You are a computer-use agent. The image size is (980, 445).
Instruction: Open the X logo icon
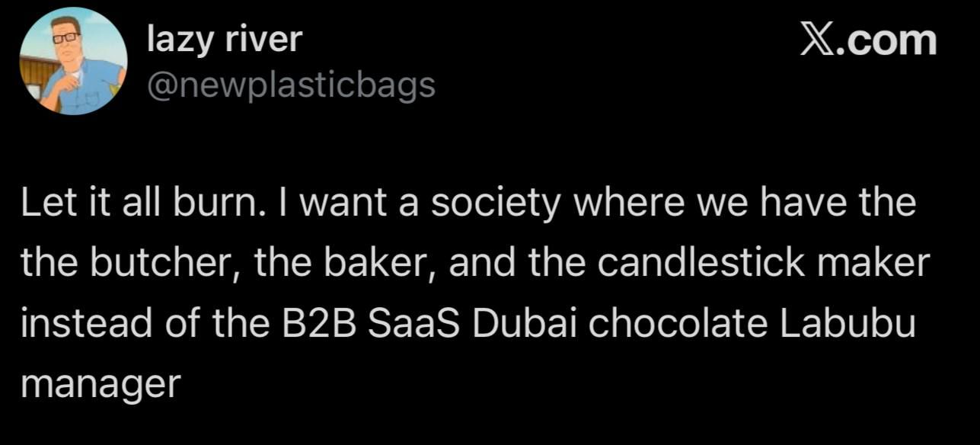815,40
